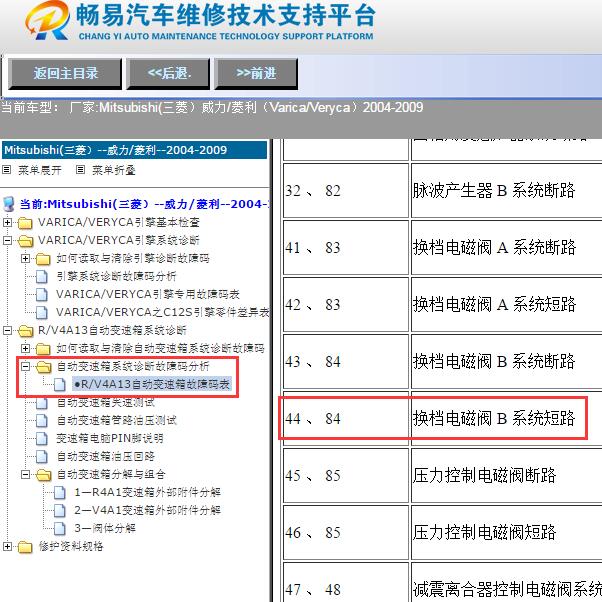Open 自动变速箱油压回路 page
602x602 pixels.
point(106,456)
